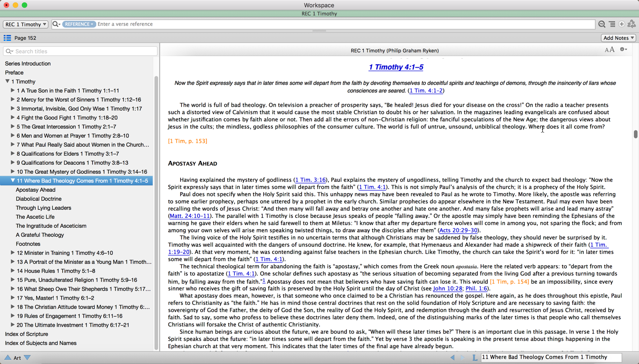Follow the Matt. 24:10–11 link
Screen dimensions: 639x364
point(190,216)
